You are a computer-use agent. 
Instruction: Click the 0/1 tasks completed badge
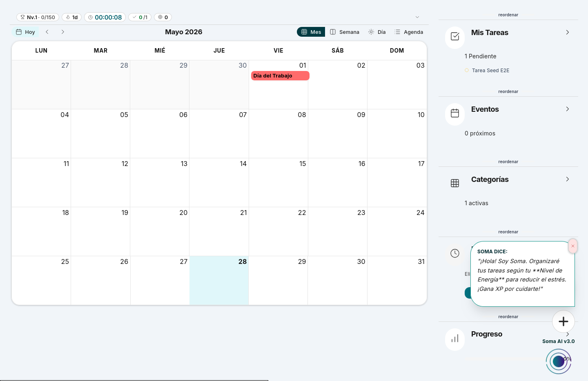pyautogui.click(x=140, y=17)
